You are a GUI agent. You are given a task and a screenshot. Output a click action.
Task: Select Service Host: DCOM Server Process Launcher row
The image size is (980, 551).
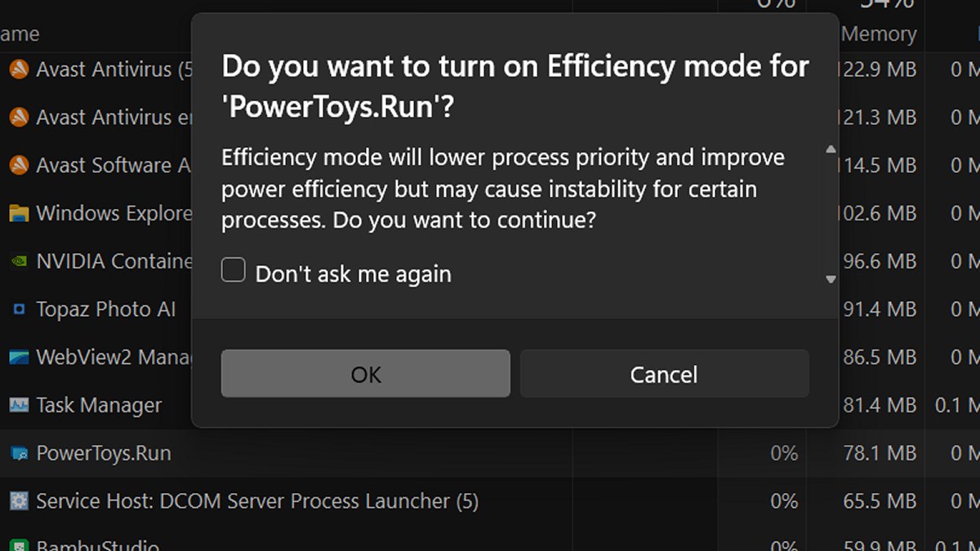point(257,501)
